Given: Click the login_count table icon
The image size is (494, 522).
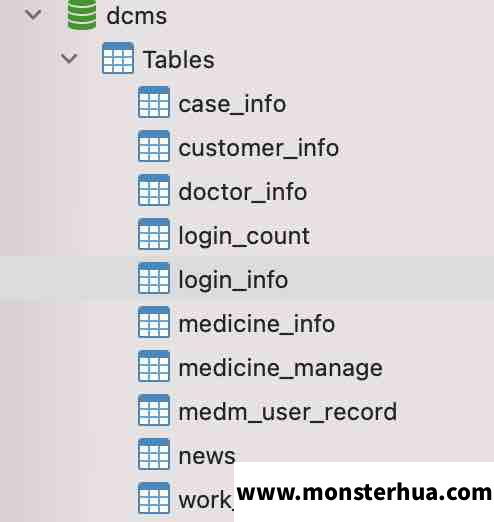Looking at the screenshot, I should (154, 234).
